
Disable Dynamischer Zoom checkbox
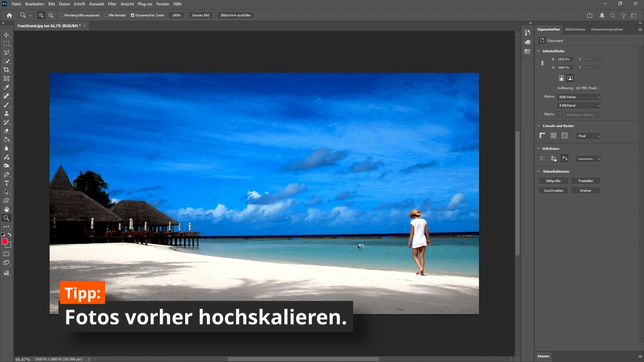click(132, 15)
